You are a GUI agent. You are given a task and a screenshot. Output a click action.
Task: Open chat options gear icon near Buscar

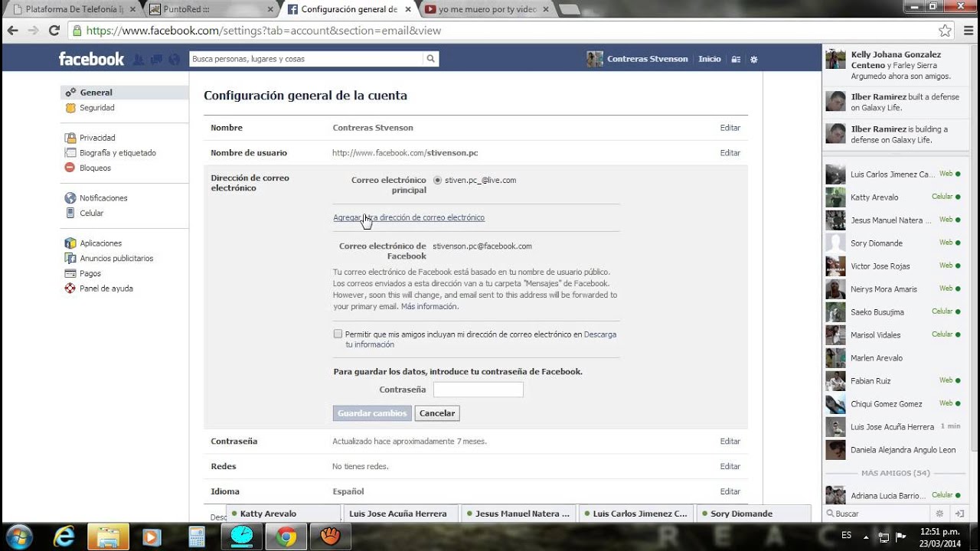[x=940, y=514]
